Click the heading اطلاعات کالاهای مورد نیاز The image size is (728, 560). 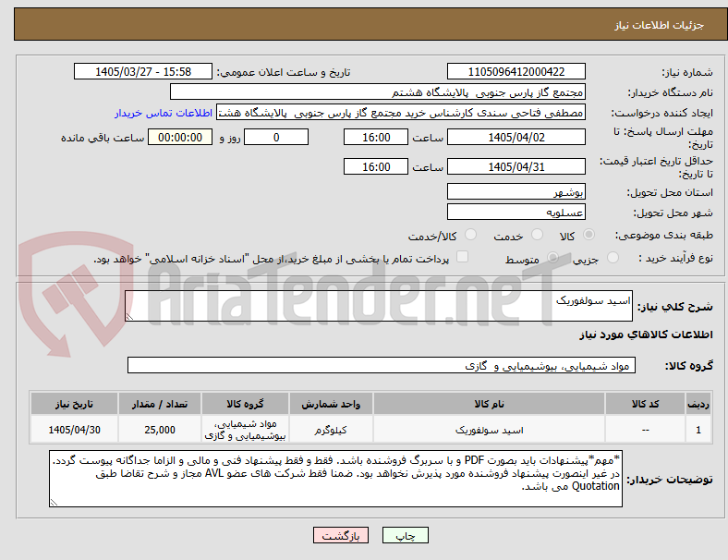(646, 335)
